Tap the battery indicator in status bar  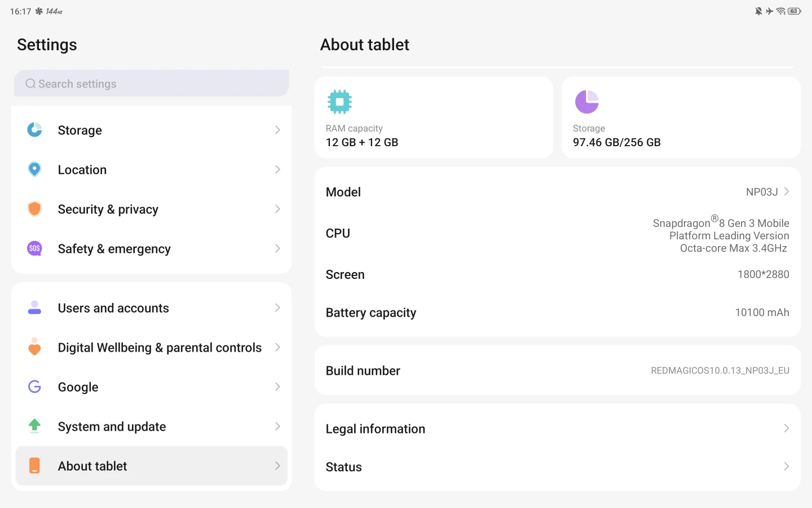(x=795, y=11)
